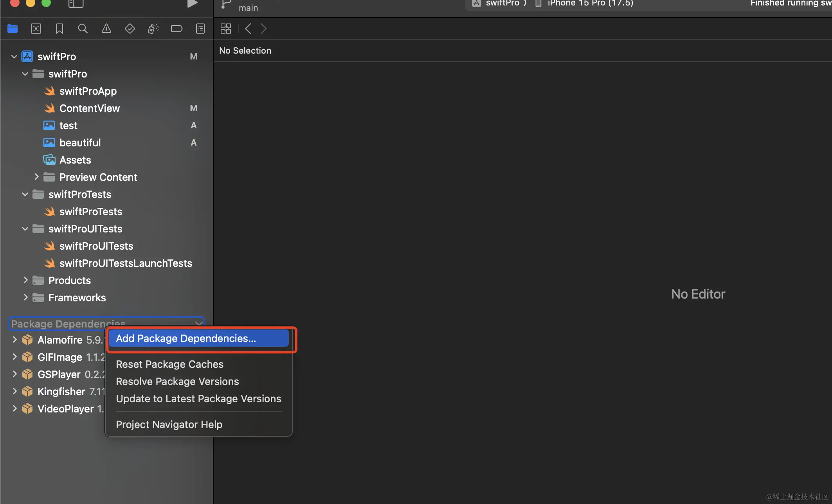This screenshot has height=504, width=832.
Task: Expand the Products folder
Action: click(25, 280)
